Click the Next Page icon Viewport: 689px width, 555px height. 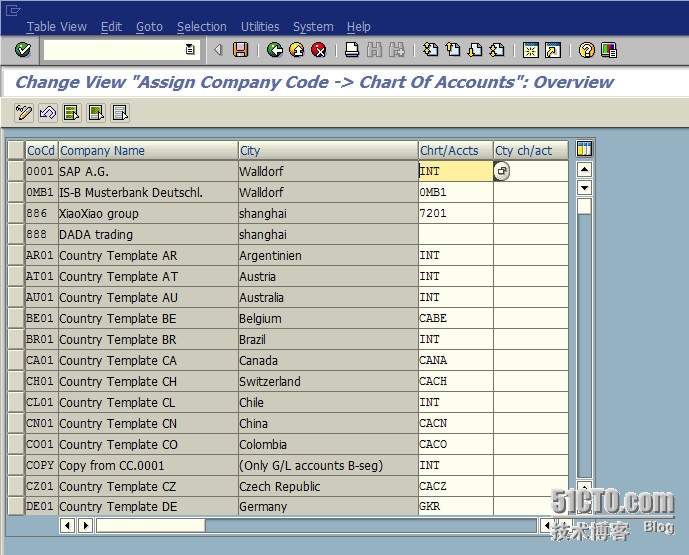coord(475,50)
